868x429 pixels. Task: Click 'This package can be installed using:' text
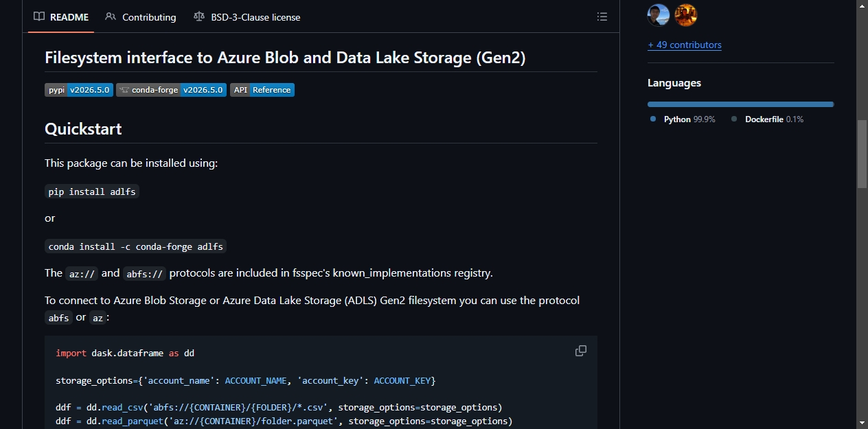pyautogui.click(x=131, y=163)
